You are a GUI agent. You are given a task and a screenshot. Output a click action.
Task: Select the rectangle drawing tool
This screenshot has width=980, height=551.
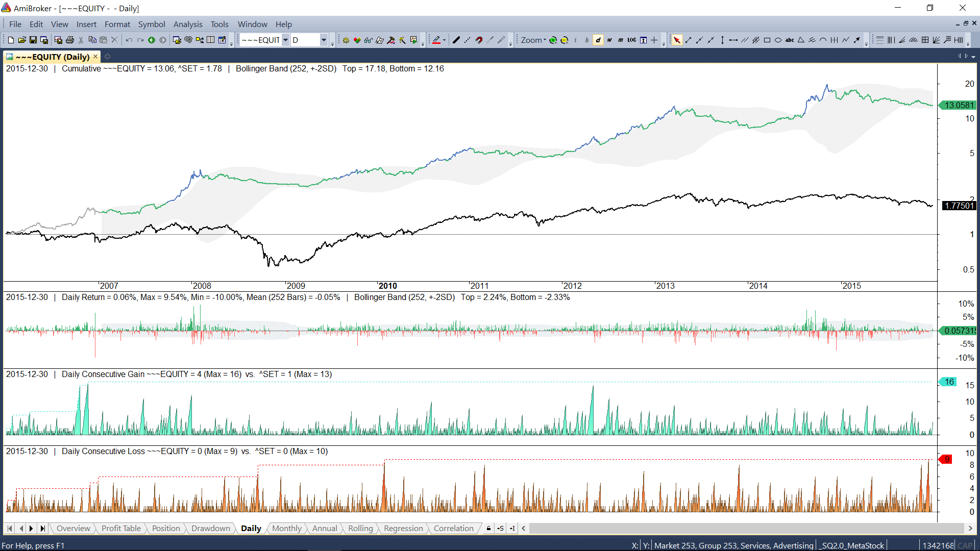coord(767,40)
